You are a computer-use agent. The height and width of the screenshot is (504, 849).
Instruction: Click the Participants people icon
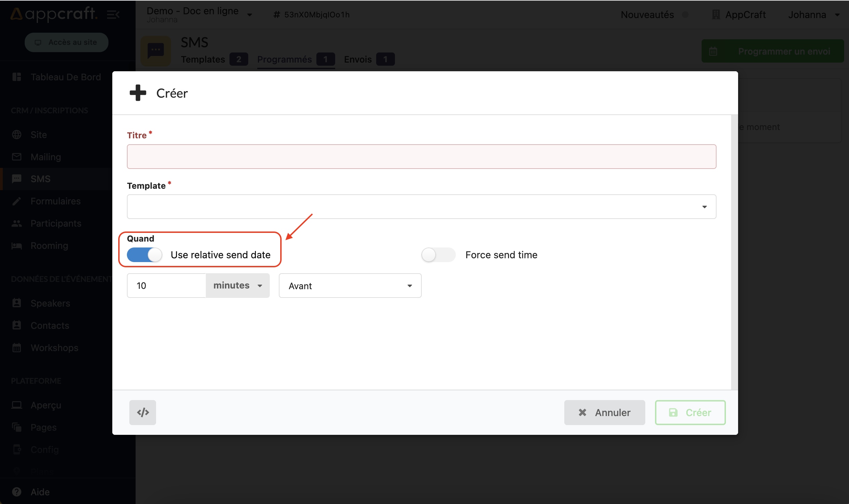coord(16,223)
